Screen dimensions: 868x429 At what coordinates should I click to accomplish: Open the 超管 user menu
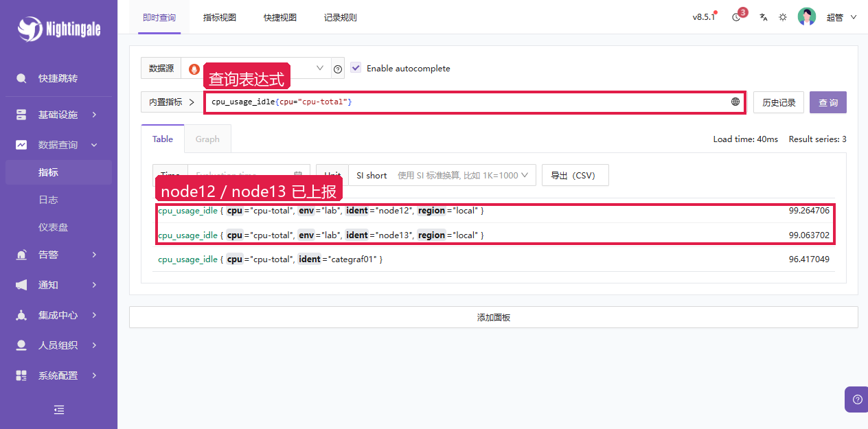pyautogui.click(x=842, y=17)
